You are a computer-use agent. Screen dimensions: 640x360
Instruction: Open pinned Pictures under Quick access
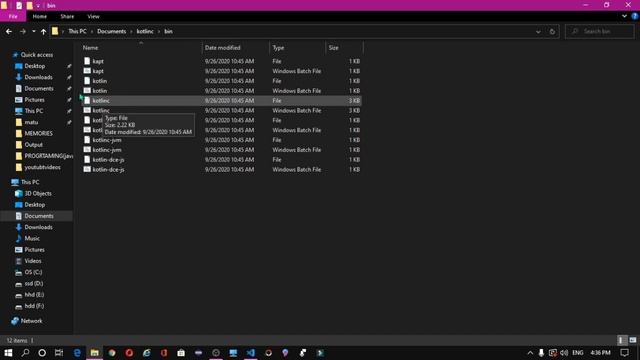[34, 100]
